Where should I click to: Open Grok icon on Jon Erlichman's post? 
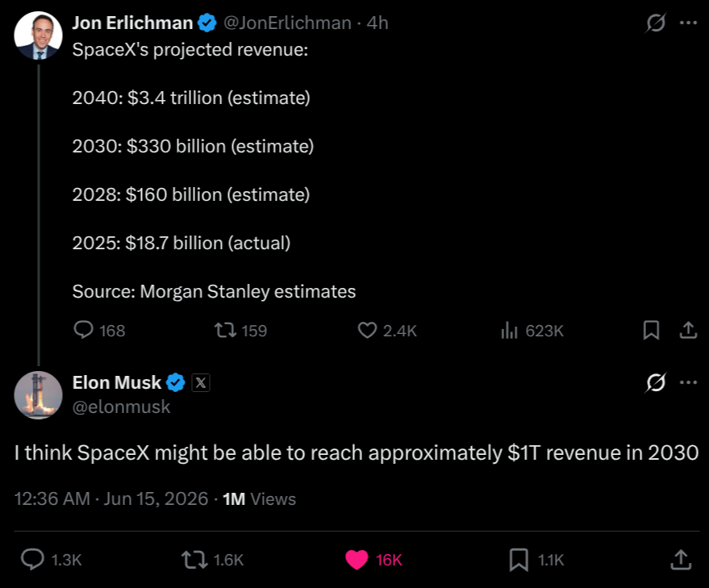point(656,23)
